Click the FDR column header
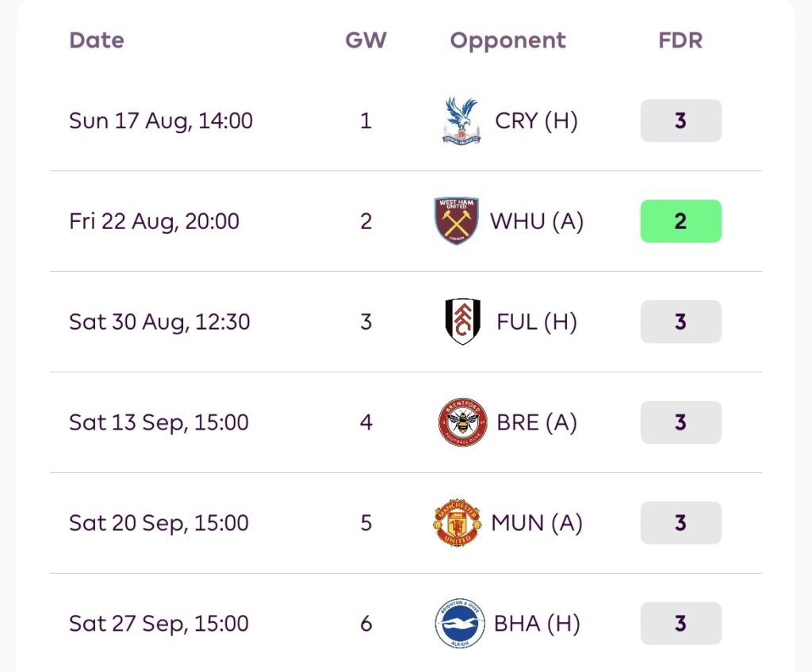812x672 pixels. (x=680, y=40)
